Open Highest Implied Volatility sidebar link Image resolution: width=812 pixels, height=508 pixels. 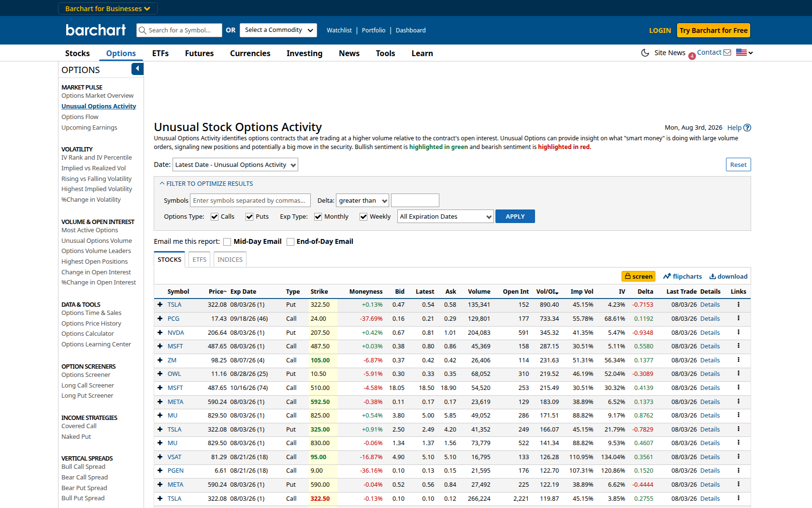point(97,189)
